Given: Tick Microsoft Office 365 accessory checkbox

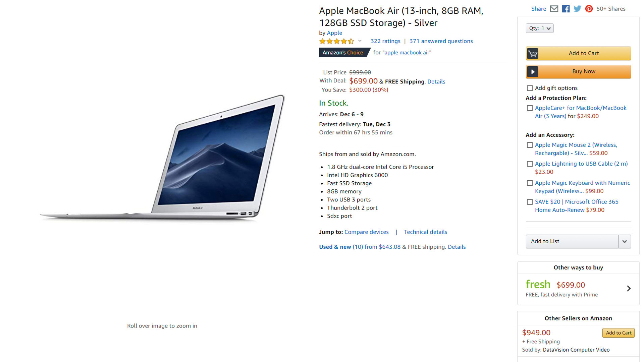Looking at the screenshot, I should pyautogui.click(x=530, y=202).
